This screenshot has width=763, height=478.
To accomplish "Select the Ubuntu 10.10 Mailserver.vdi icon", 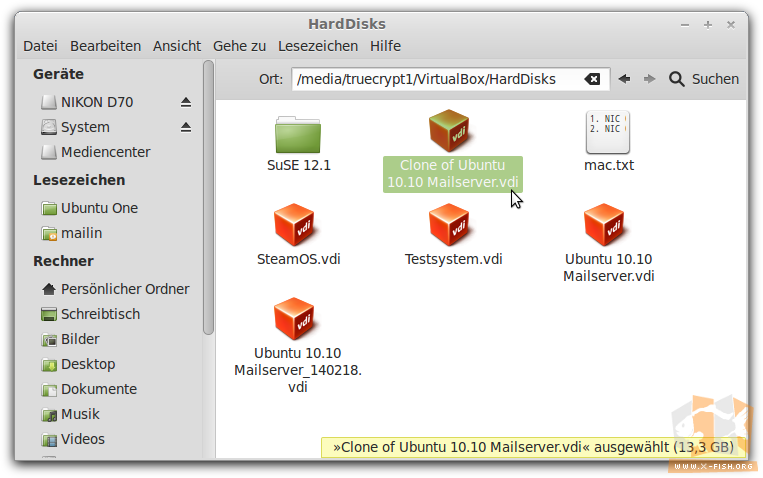I will (604, 225).
